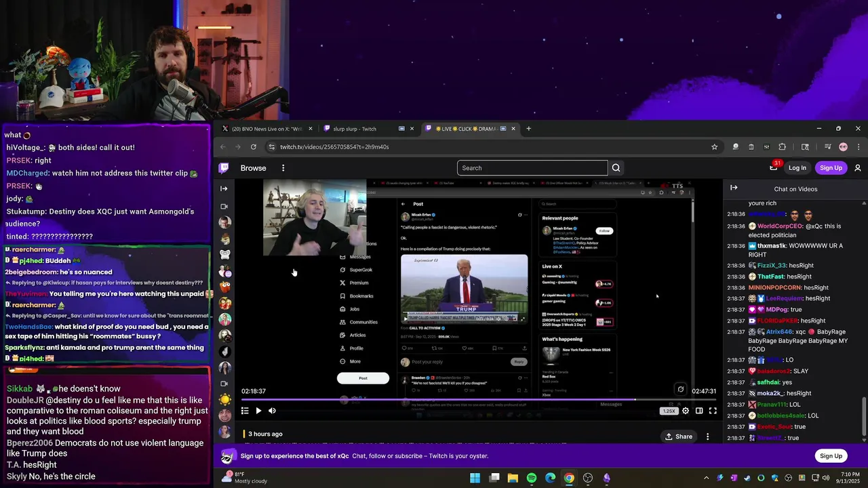Toggle fullscreen on the video player

713,411
